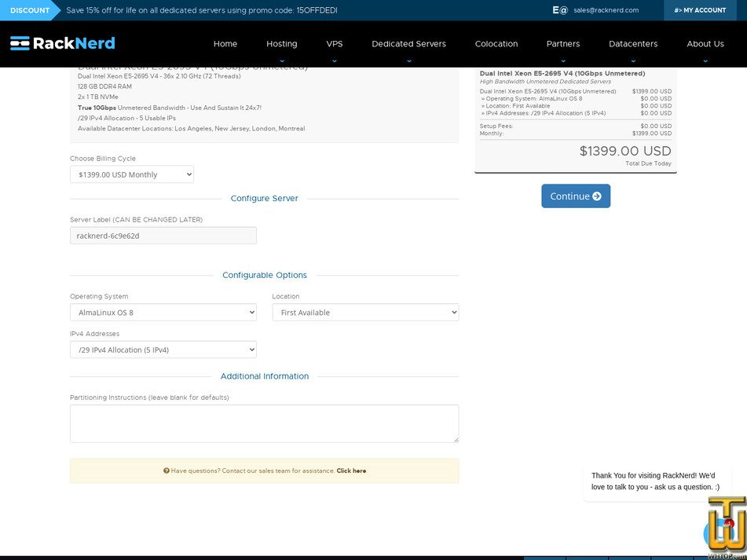Click the email icon beside sales@racknerd.com
This screenshot has width=747, height=560.
tap(559, 10)
